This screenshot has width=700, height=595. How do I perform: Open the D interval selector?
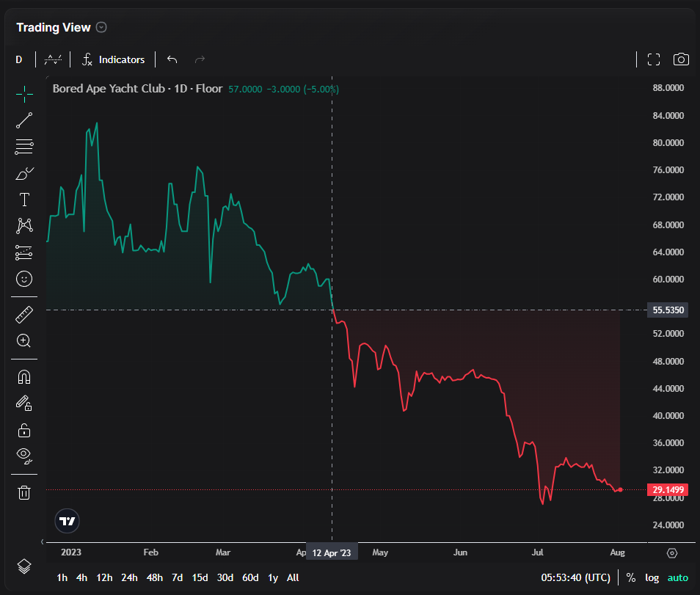(x=19, y=59)
